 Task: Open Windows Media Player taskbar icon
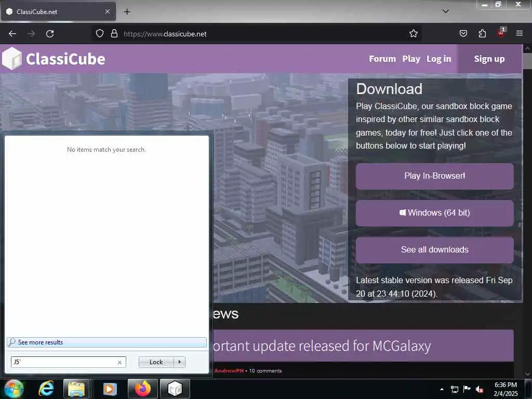pyautogui.click(x=110, y=389)
